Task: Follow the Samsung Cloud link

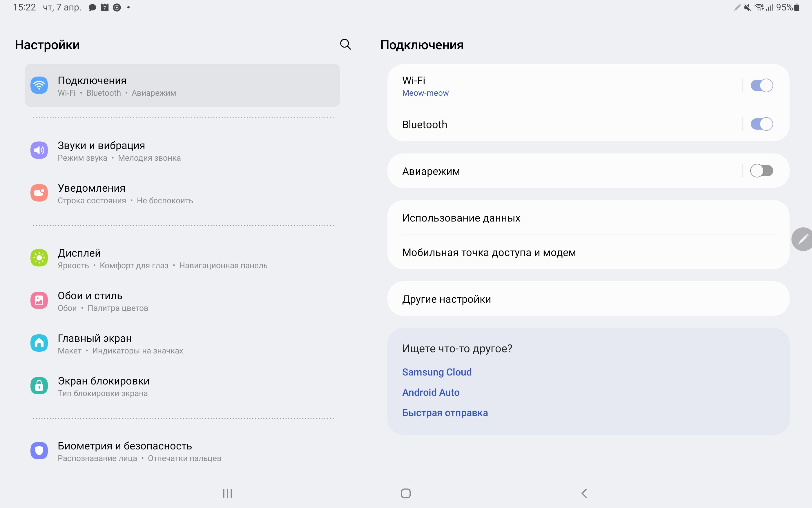Action: (437, 372)
